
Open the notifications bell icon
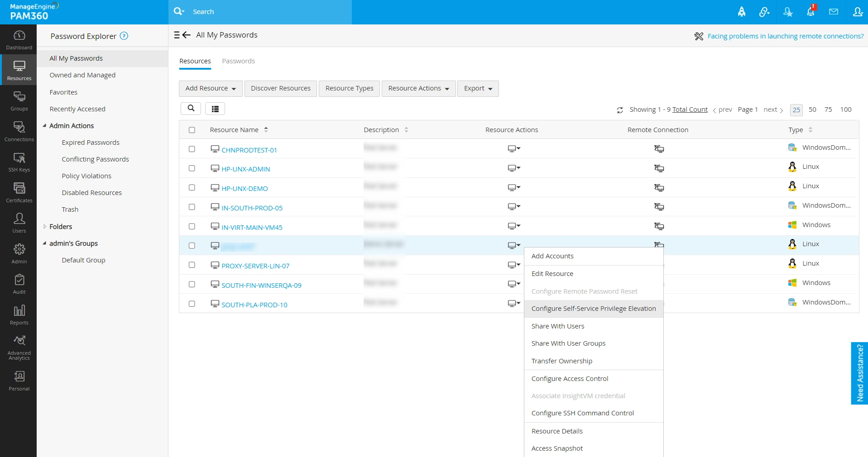coord(810,12)
